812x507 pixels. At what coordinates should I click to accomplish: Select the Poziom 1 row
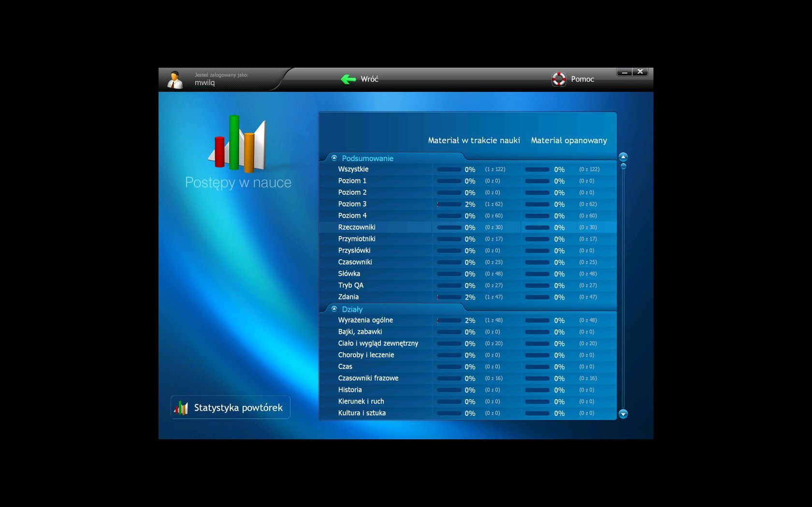(467, 181)
